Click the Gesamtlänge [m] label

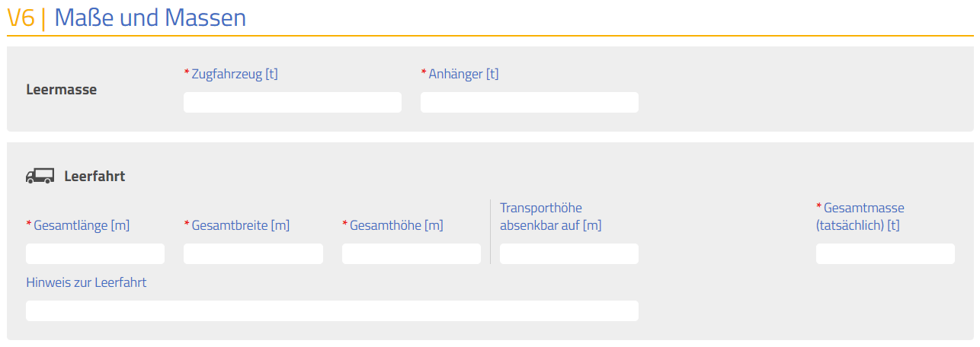click(x=78, y=225)
